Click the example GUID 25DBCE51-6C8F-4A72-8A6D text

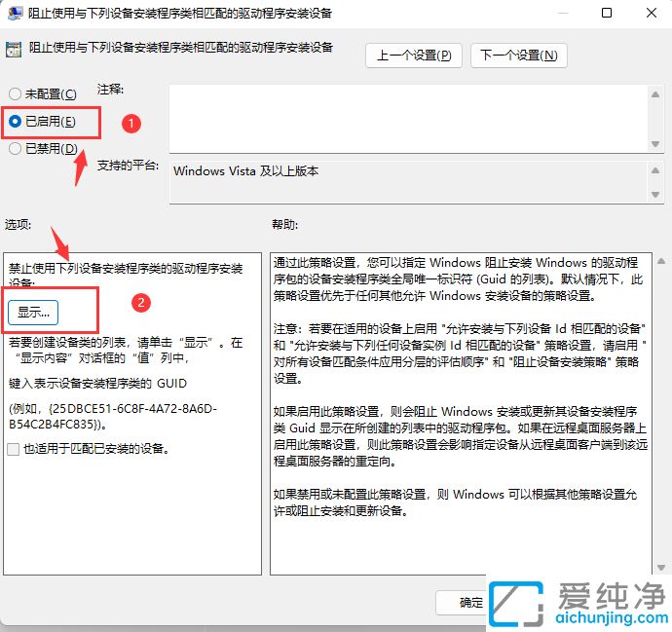point(113,417)
